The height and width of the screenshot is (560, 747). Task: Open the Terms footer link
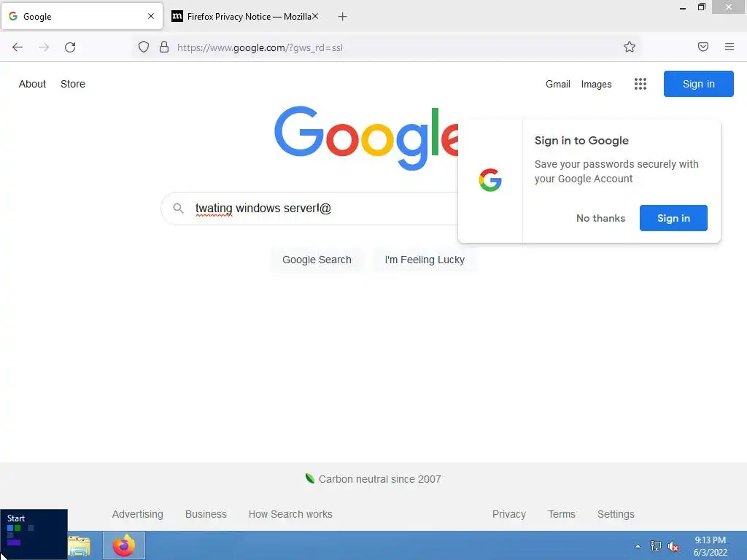pyautogui.click(x=561, y=514)
